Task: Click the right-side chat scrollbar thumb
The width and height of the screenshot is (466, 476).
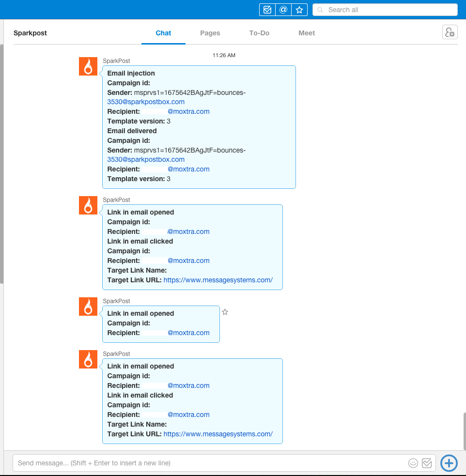Action: 465,431
